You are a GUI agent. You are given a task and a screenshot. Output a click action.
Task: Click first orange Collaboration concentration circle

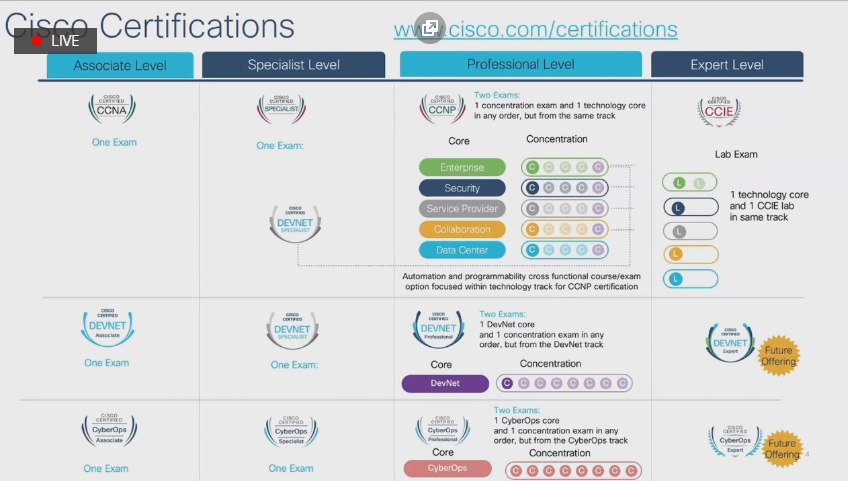(x=532, y=229)
